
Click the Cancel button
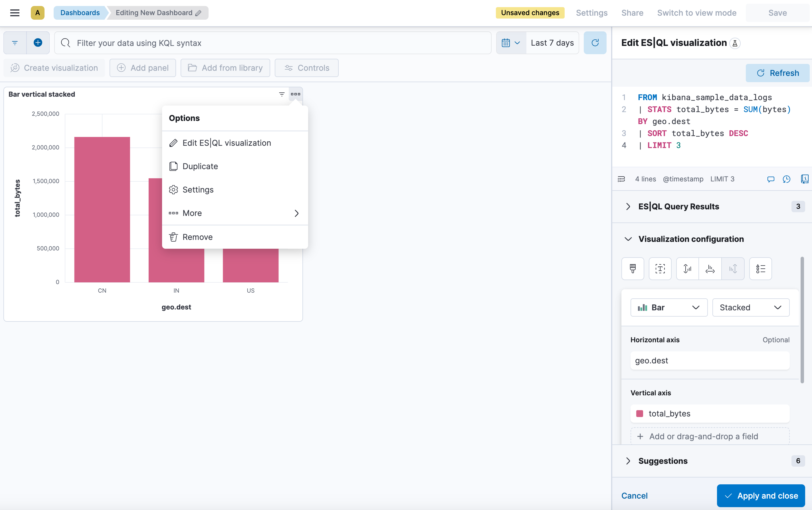tap(635, 495)
